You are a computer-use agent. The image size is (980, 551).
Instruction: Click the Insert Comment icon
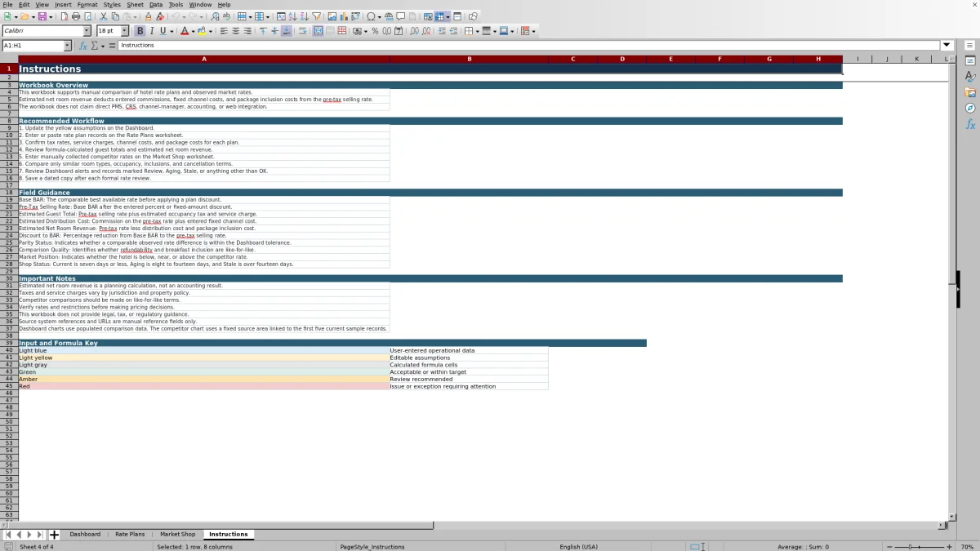pos(401,16)
